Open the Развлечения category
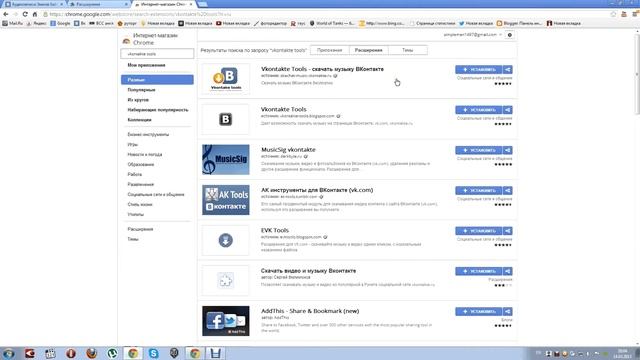640x360 pixels. 140,184
